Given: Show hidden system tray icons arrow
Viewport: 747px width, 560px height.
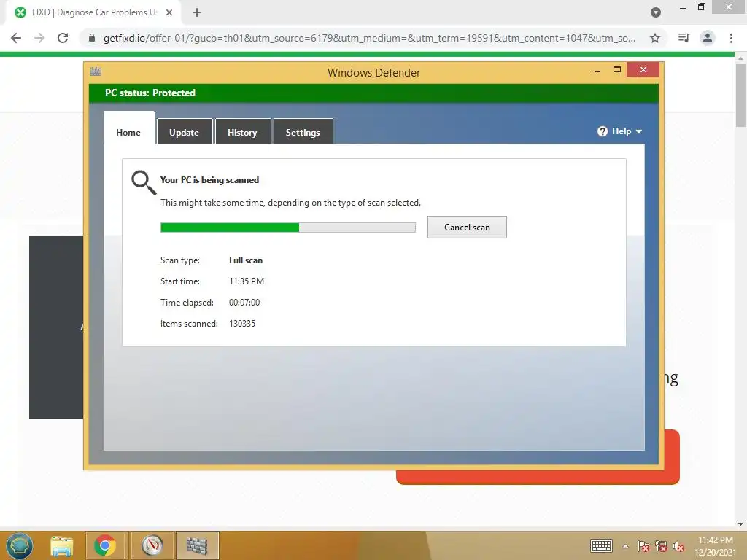Looking at the screenshot, I should click(625, 546).
